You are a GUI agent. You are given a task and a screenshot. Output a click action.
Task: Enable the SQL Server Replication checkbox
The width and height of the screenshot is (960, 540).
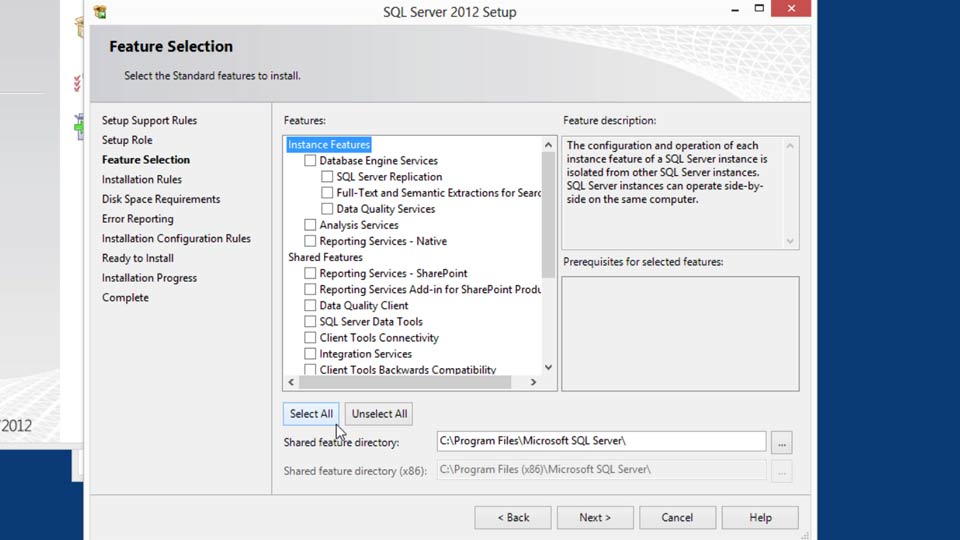[328, 176]
